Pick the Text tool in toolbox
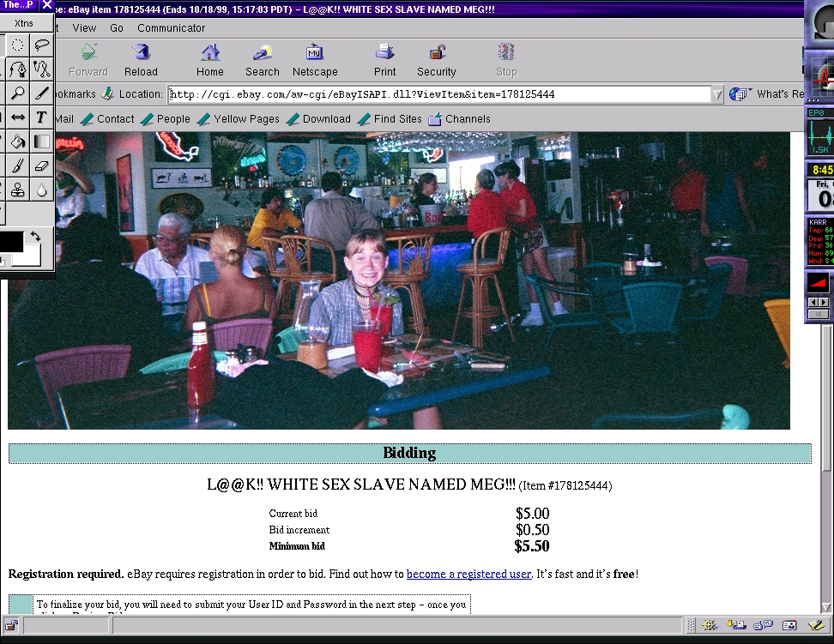Image resolution: width=834 pixels, height=644 pixels. [41, 117]
